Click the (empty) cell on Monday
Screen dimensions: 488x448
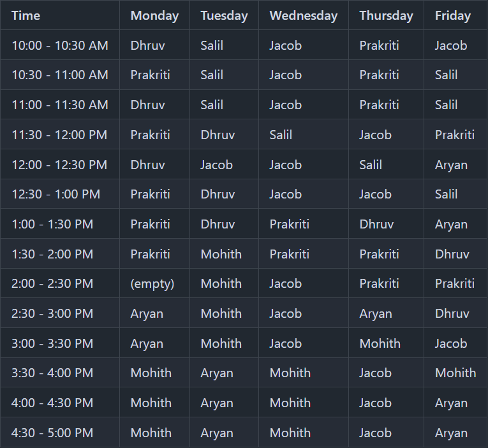click(152, 284)
